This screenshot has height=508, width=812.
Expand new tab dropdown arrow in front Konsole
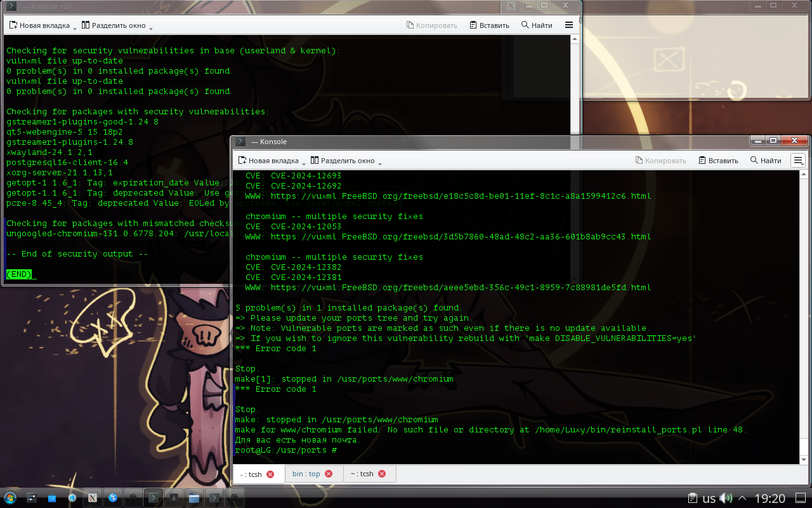(x=304, y=163)
